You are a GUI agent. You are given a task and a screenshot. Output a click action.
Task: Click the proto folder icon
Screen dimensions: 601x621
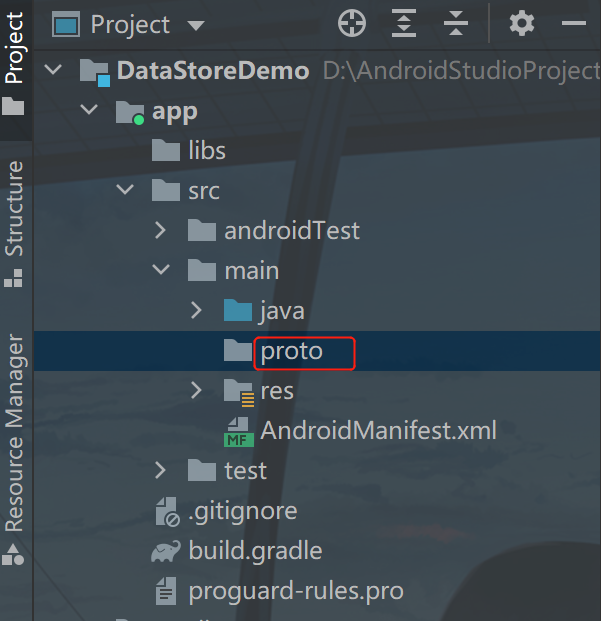(x=238, y=350)
